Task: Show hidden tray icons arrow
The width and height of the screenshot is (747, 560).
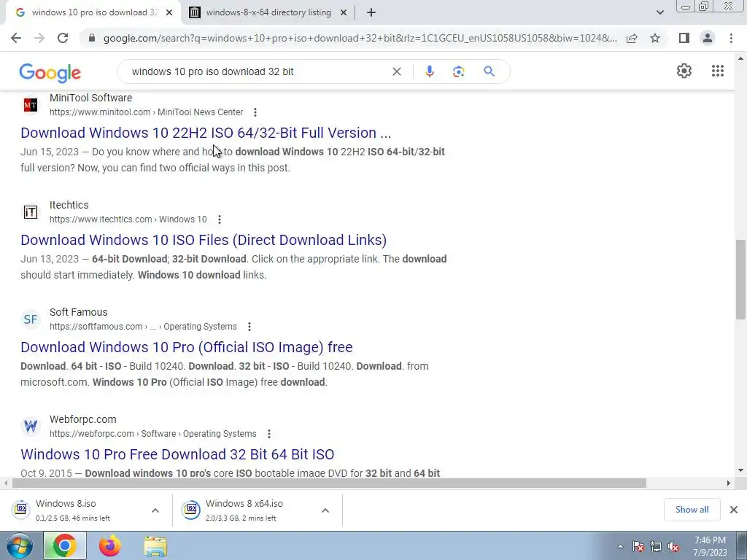Action: (x=620, y=547)
